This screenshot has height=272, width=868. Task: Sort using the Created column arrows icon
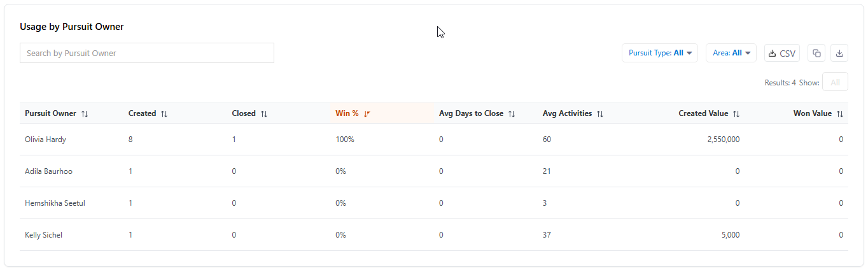tap(164, 113)
